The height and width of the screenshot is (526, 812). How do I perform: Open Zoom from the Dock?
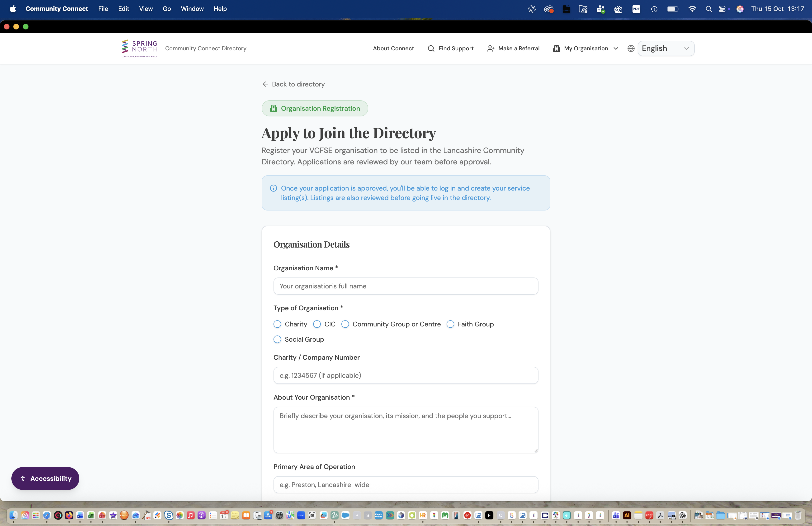click(x=301, y=515)
